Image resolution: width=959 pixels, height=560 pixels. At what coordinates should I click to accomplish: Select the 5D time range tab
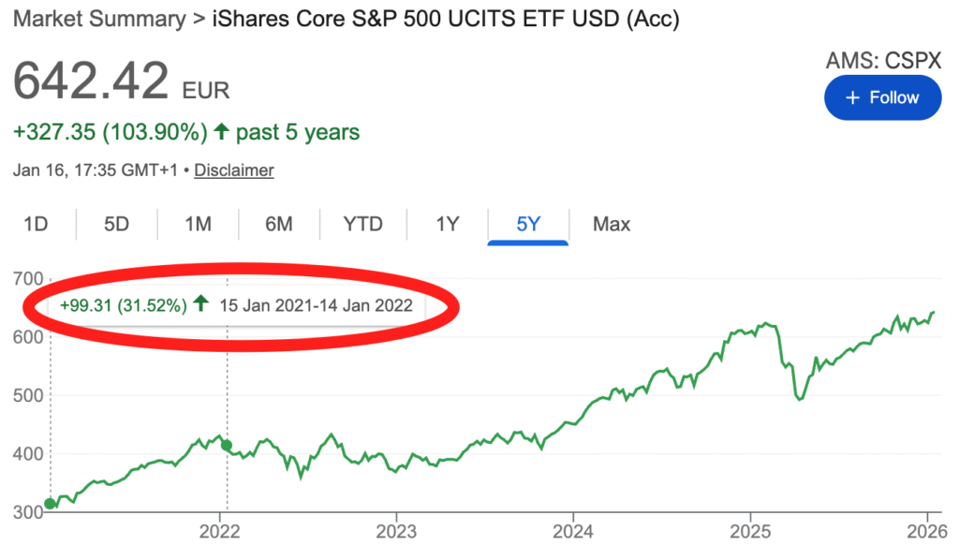(x=116, y=224)
